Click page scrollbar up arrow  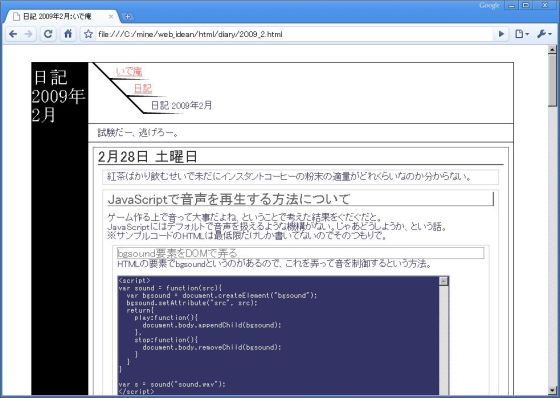click(x=552, y=50)
